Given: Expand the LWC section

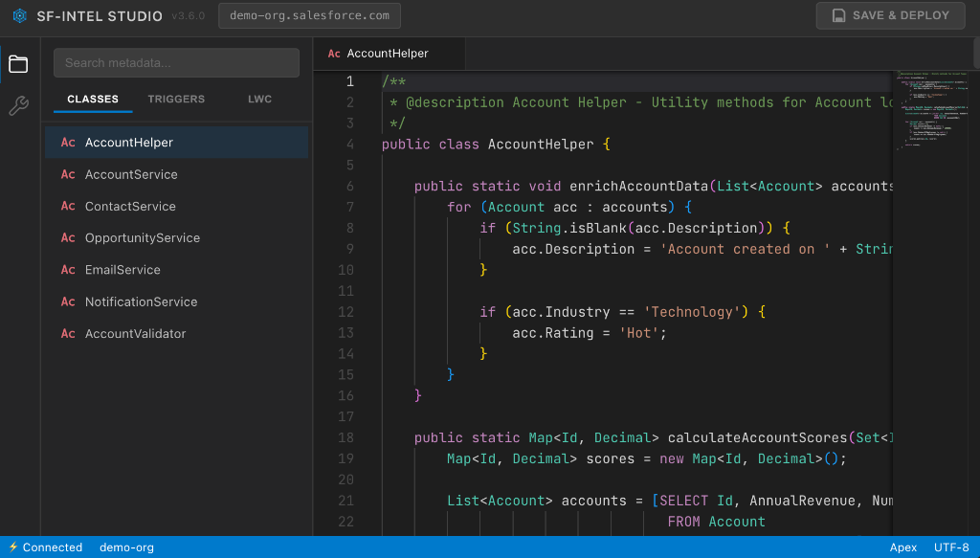Looking at the screenshot, I should pyautogui.click(x=259, y=99).
